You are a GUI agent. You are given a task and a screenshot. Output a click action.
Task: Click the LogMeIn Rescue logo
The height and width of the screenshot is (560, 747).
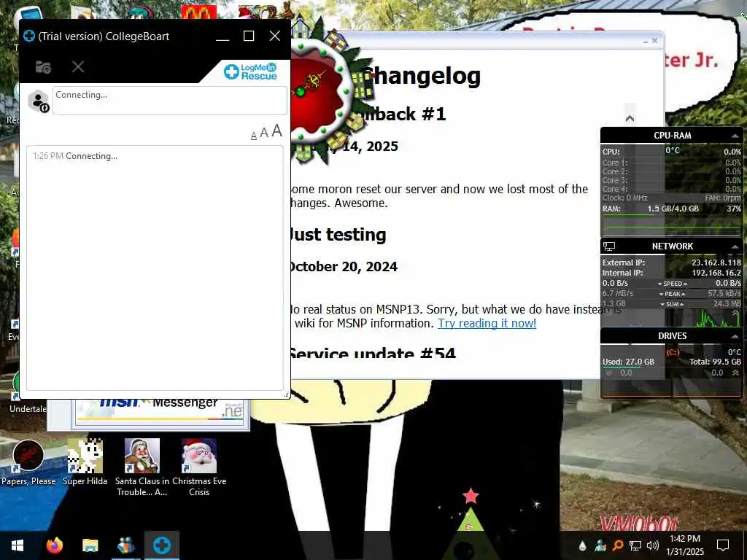tap(251, 72)
